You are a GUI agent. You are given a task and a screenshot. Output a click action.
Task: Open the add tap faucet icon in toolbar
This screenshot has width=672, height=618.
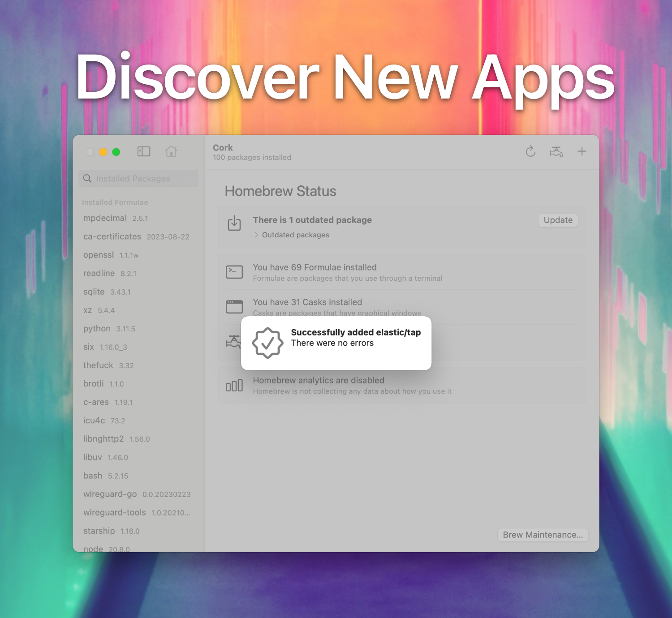click(x=556, y=151)
